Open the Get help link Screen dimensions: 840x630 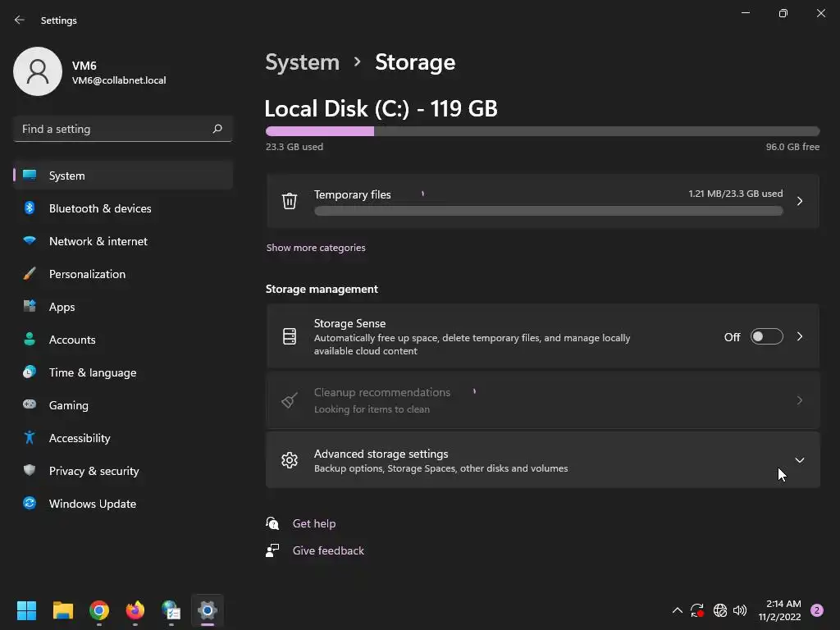tap(314, 523)
